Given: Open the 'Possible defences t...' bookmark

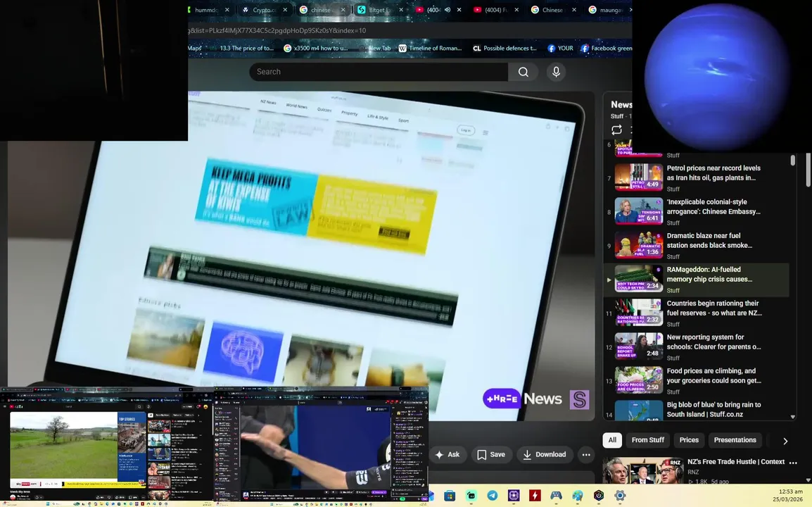Looking at the screenshot, I should [505, 48].
